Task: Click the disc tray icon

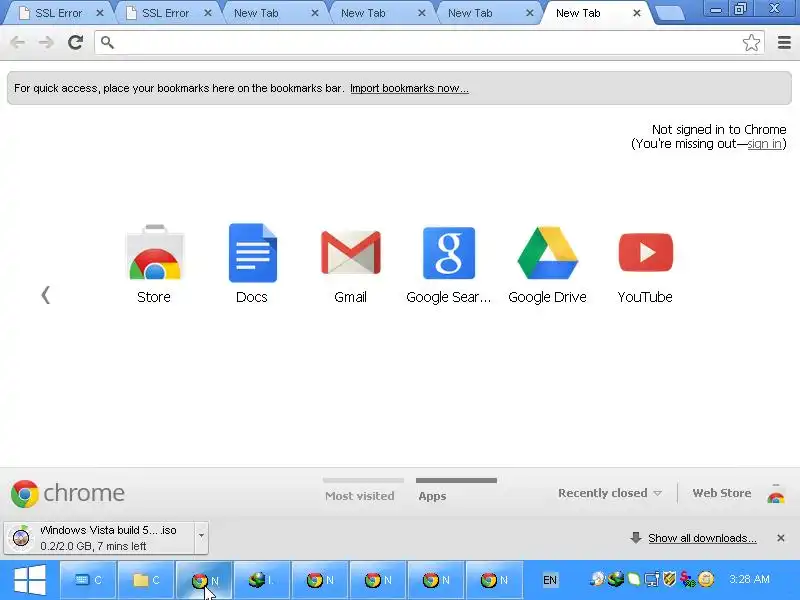Action: point(597,579)
